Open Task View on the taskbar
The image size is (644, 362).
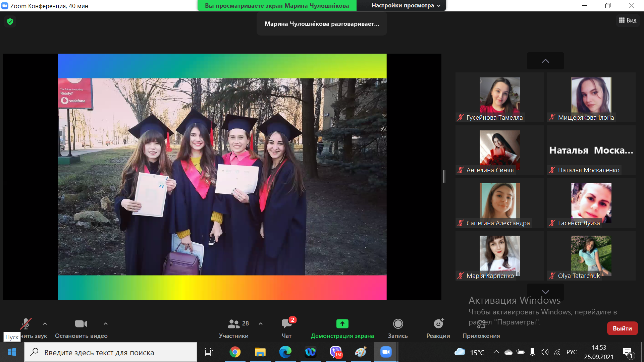pos(209,352)
